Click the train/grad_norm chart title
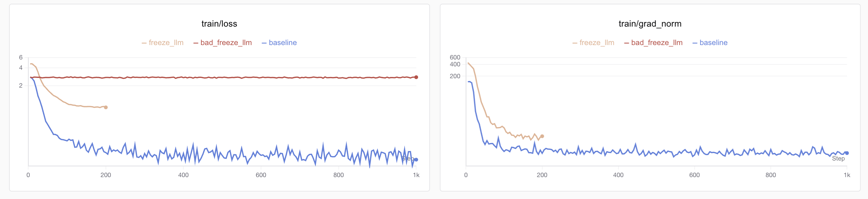 coord(650,24)
